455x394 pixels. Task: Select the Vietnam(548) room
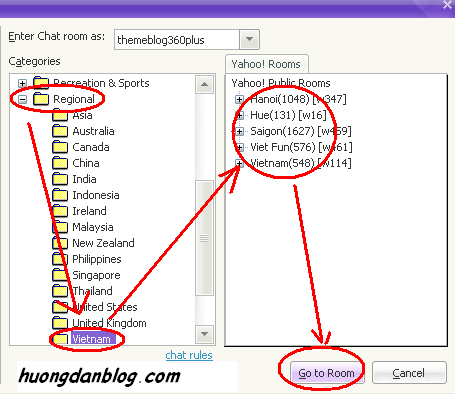tap(301, 163)
